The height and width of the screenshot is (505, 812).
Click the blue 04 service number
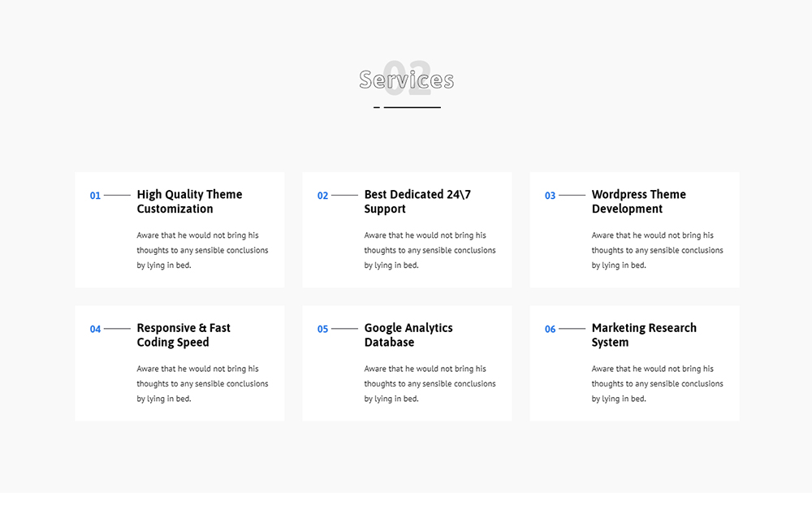[x=95, y=330]
